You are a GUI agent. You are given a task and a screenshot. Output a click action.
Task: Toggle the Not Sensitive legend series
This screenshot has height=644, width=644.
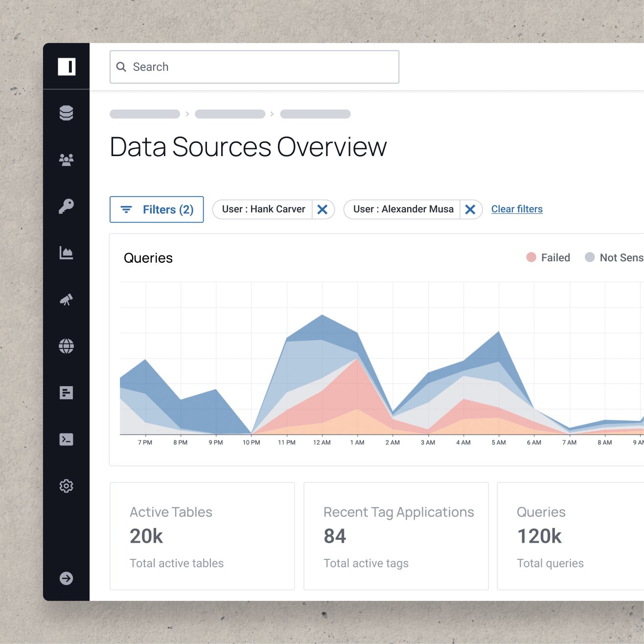coord(614,257)
